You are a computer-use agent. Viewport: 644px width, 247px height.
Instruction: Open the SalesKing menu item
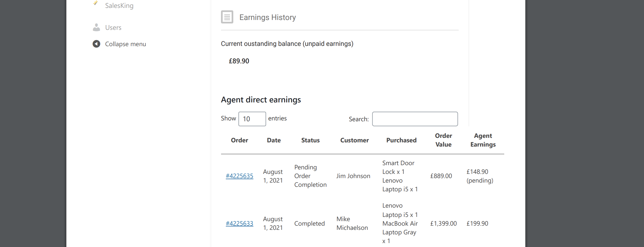(x=119, y=5)
